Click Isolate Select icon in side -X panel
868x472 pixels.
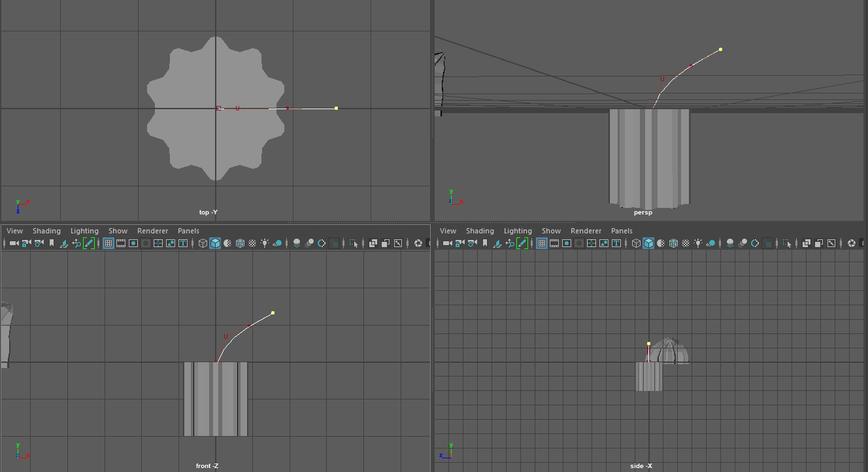(x=787, y=243)
